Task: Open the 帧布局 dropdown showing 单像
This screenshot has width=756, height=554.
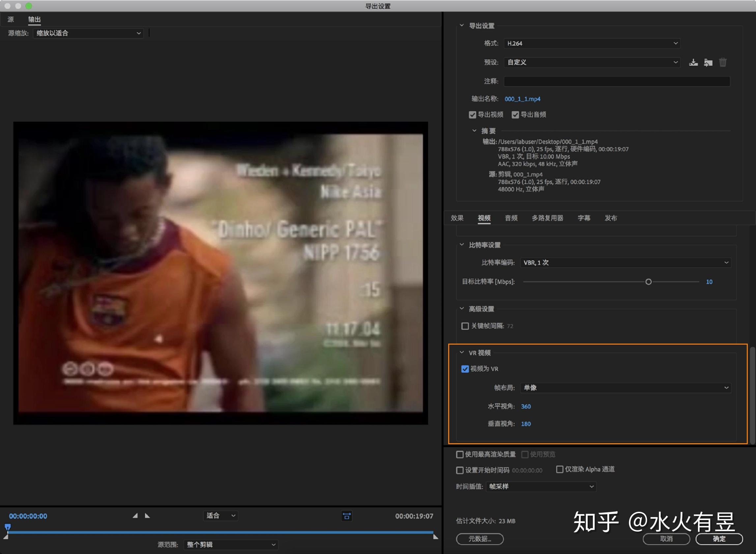Action: (625, 388)
